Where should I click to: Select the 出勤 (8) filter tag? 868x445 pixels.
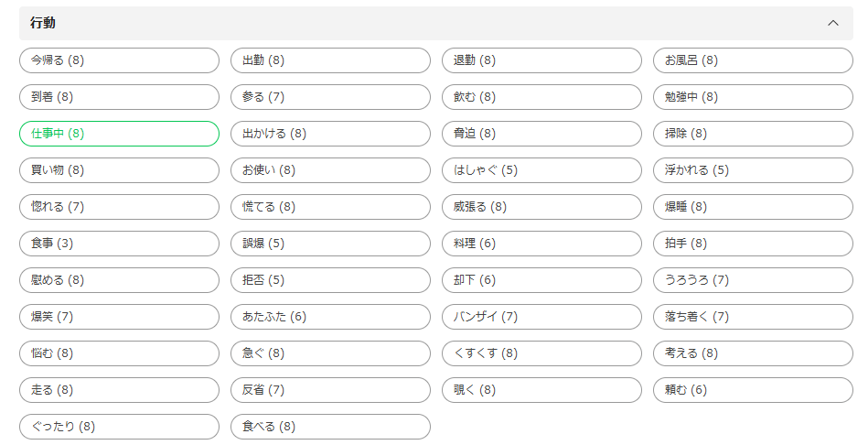pos(330,60)
